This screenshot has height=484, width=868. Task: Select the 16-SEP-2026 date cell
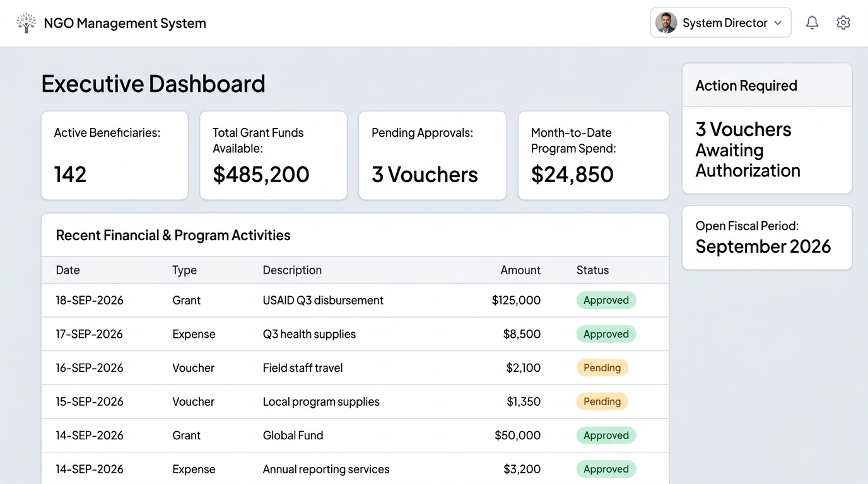(x=90, y=368)
